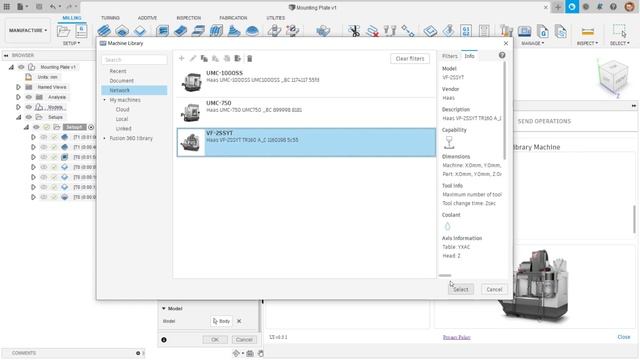Collapse the Mounting Plate v1 root node
Image resolution: width=640 pixels, height=360 pixels.
click(x=11, y=67)
